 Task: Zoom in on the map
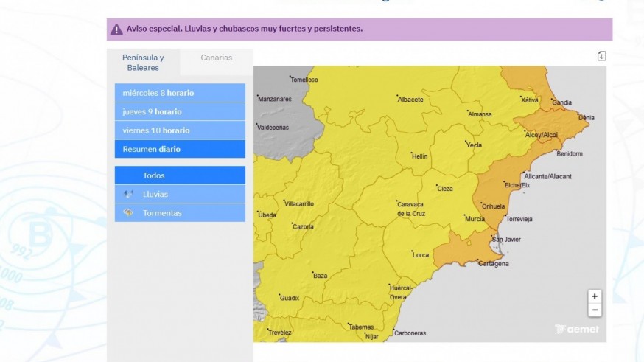595,296
